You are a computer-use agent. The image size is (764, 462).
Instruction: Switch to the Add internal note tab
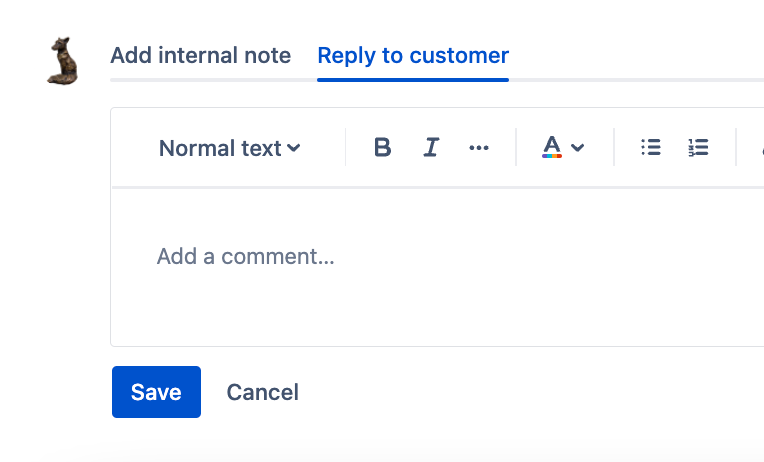(x=201, y=56)
